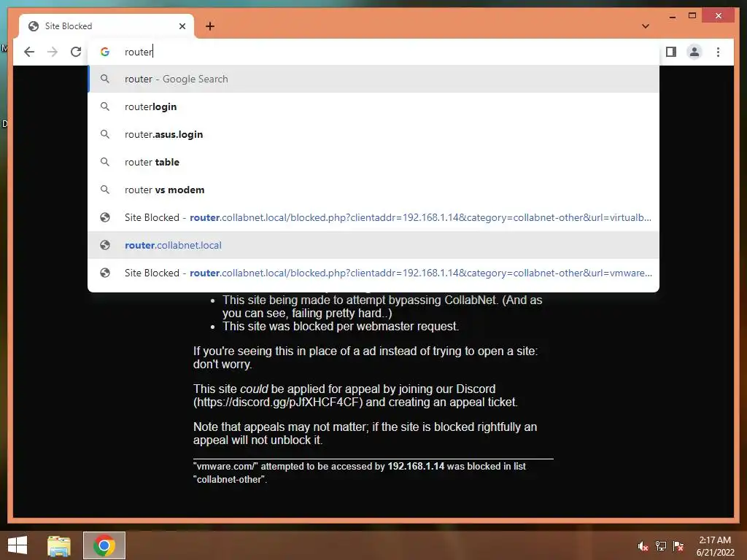
Task: Close the Site Blocked tab
Action: 182,26
